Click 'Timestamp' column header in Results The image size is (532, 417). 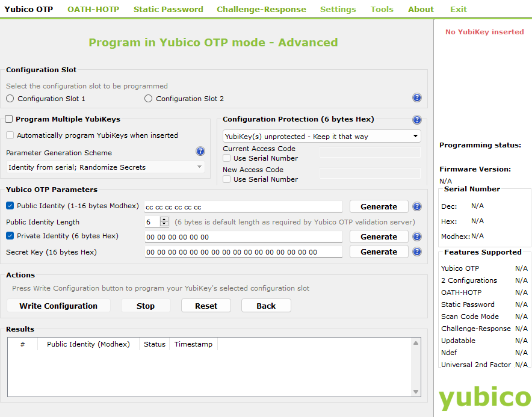click(193, 344)
